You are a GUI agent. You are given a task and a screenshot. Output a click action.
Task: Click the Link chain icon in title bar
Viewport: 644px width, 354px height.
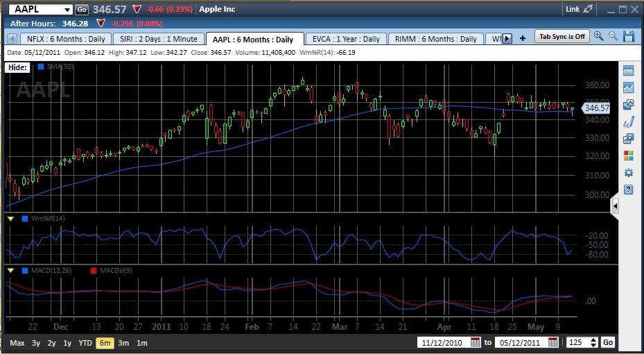click(588, 9)
